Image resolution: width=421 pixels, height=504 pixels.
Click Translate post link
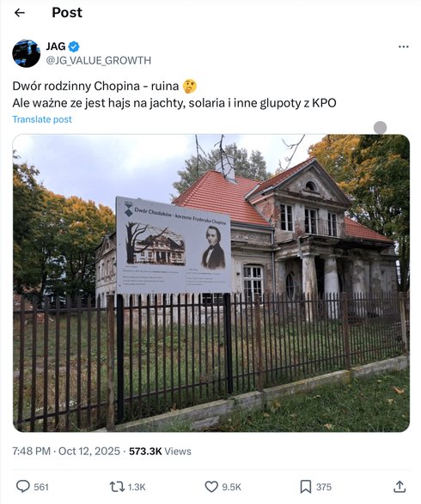click(x=42, y=119)
